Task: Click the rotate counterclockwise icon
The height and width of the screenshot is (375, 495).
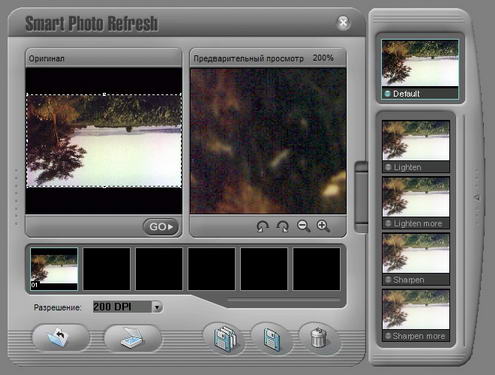Action: [x=263, y=227]
